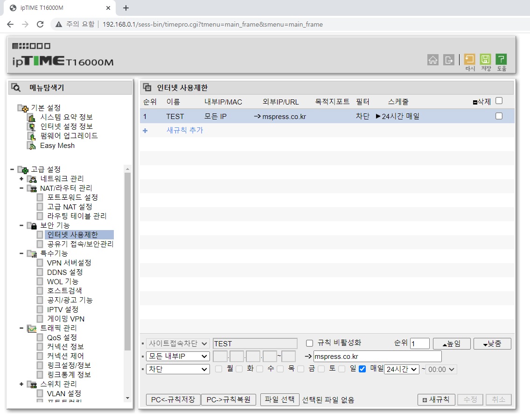Click the 인터넷 설정 정보 monitor icon
The image size is (530, 420).
31,127
